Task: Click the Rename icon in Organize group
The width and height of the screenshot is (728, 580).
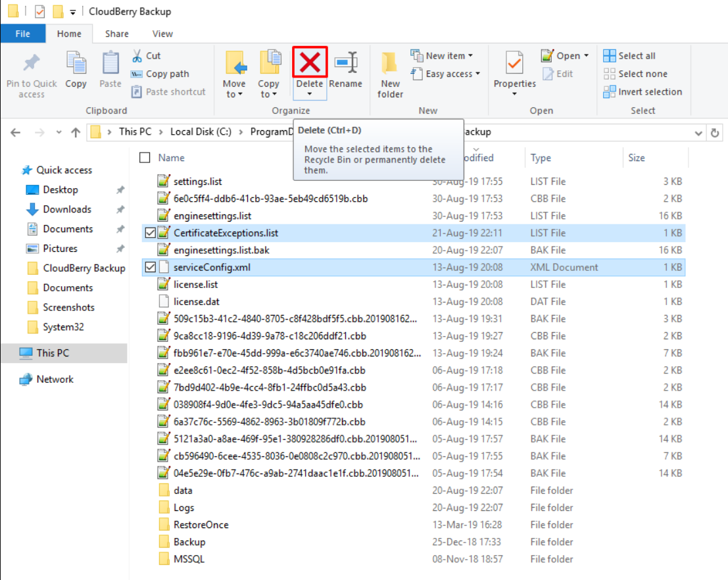Action: coord(347,62)
